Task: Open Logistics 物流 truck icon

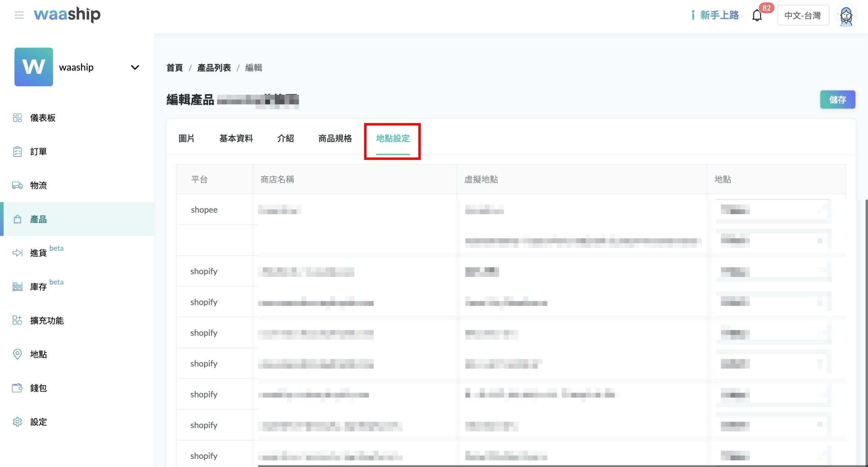Action: click(x=17, y=185)
